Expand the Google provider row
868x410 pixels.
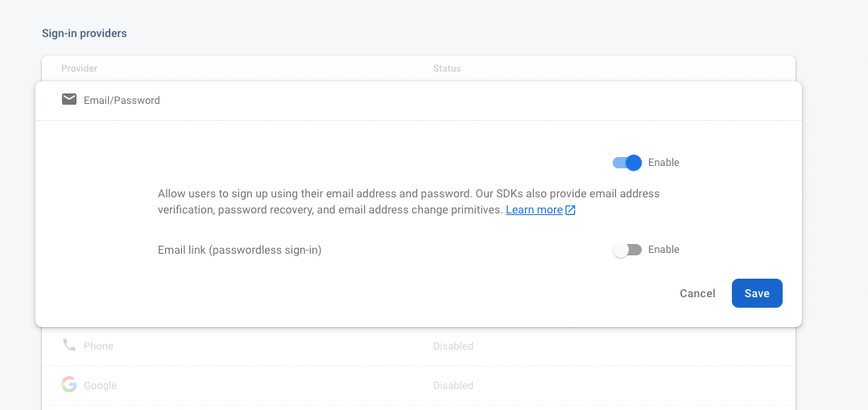(x=419, y=386)
